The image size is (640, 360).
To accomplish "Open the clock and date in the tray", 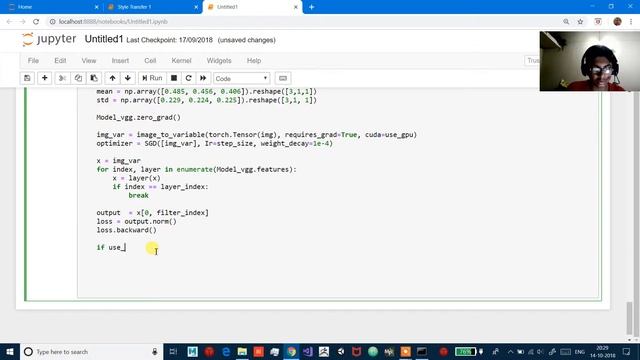I will click(x=602, y=351).
